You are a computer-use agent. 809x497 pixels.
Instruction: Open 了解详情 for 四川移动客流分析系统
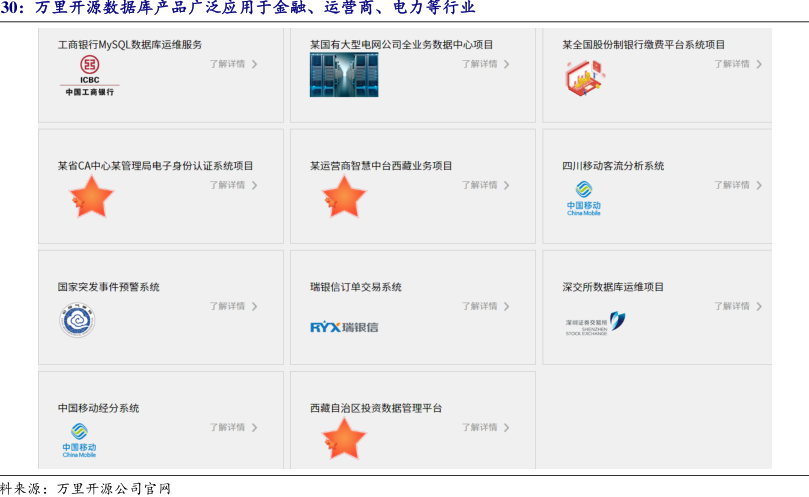click(732, 185)
